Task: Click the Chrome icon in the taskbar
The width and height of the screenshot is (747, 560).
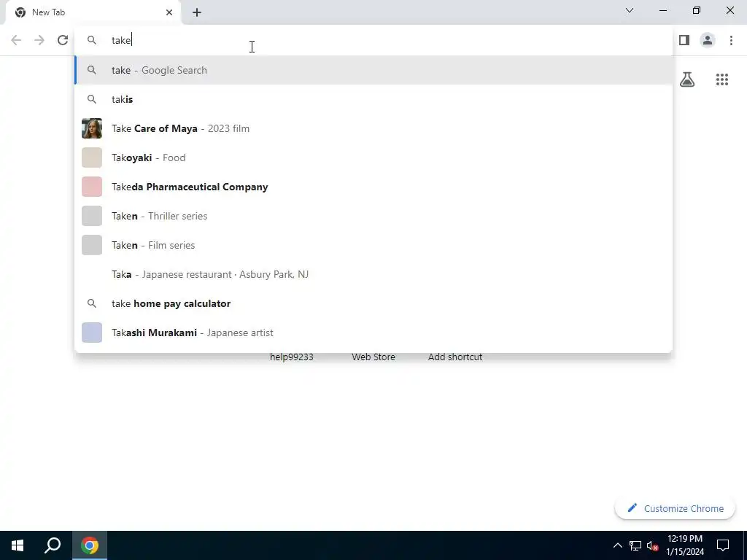Action: [90, 545]
